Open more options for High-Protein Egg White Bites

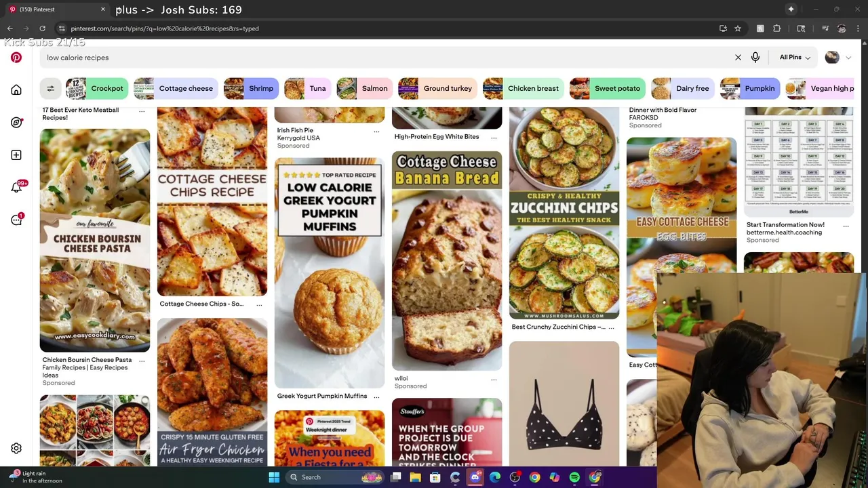point(494,137)
